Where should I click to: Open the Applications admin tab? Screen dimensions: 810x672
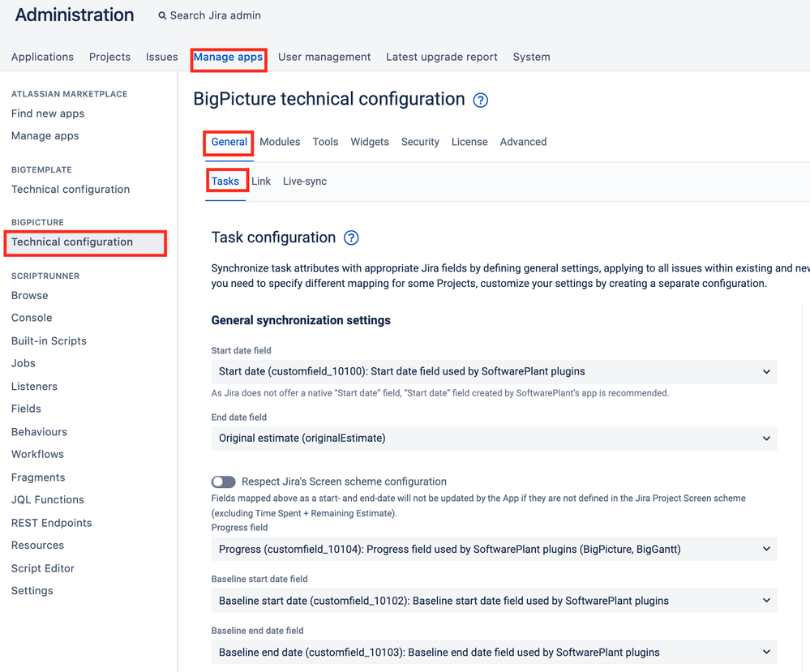point(42,57)
